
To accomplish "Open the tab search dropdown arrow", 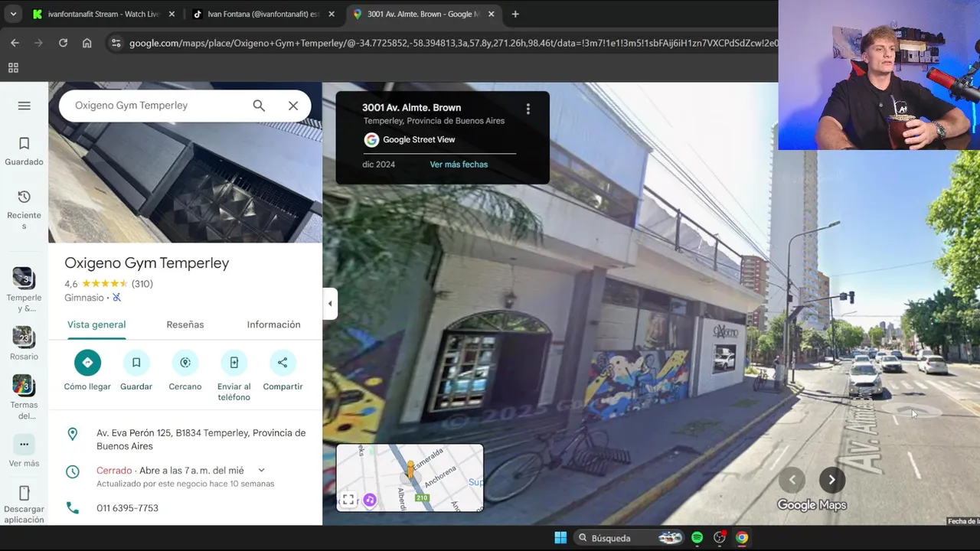I will pos(13,14).
